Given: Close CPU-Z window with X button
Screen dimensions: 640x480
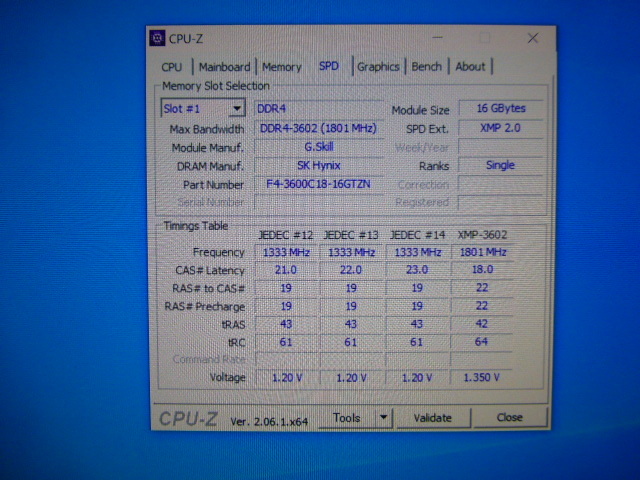Looking at the screenshot, I should [x=532, y=38].
